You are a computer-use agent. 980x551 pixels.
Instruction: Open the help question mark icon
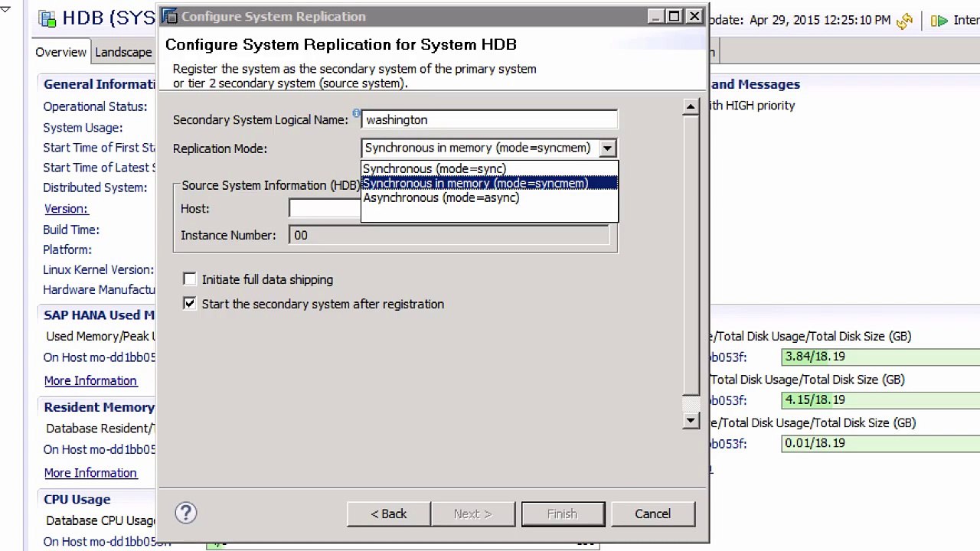[x=186, y=513]
